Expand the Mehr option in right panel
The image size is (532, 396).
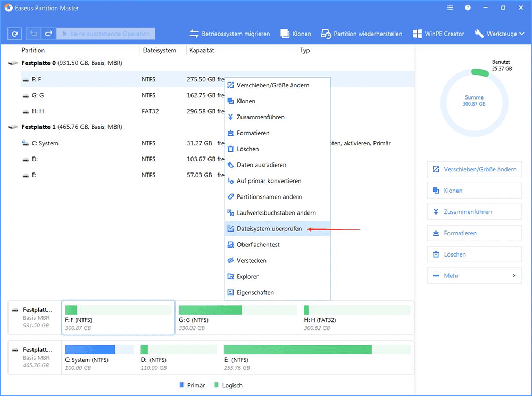pos(475,276)
